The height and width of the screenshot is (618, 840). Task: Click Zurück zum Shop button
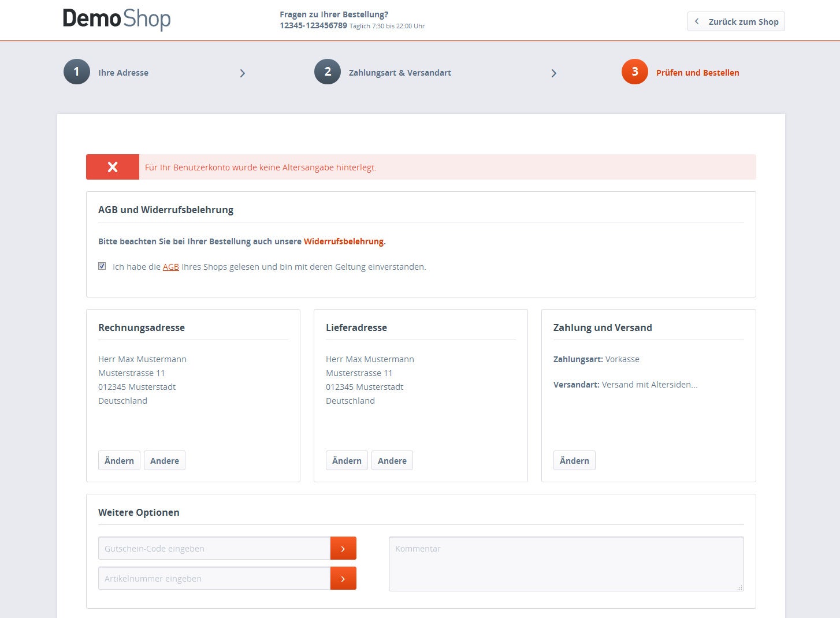pos(736,21)
